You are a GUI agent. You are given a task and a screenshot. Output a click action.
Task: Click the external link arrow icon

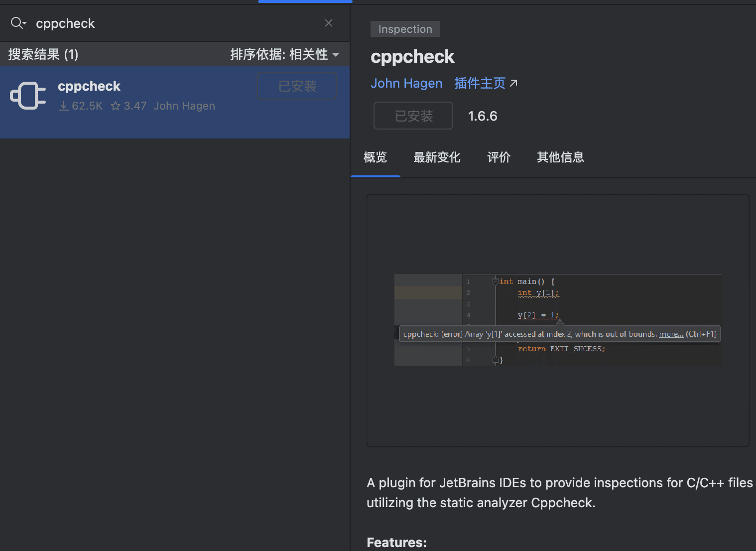[x=514, y=83]
